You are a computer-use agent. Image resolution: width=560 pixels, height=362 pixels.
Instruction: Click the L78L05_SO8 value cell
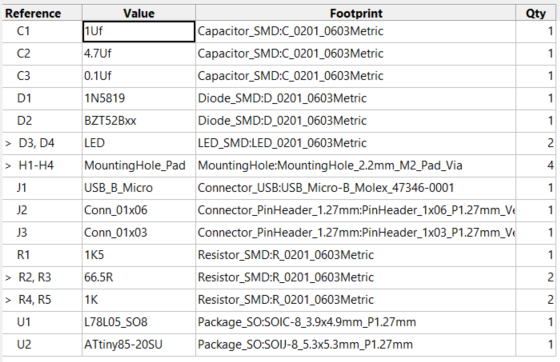pyautogui.click(x=139, y=322)
